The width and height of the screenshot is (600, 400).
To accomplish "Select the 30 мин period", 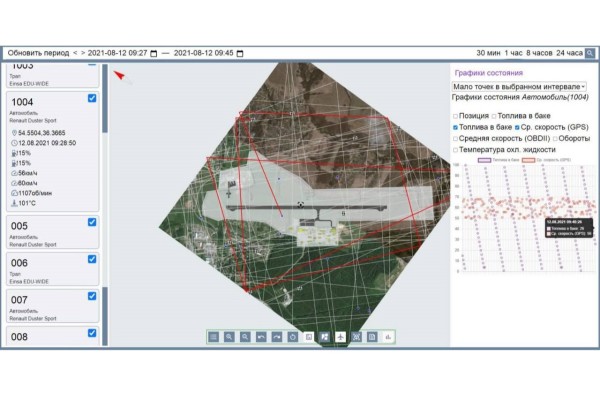I will (x=487, y=52).
